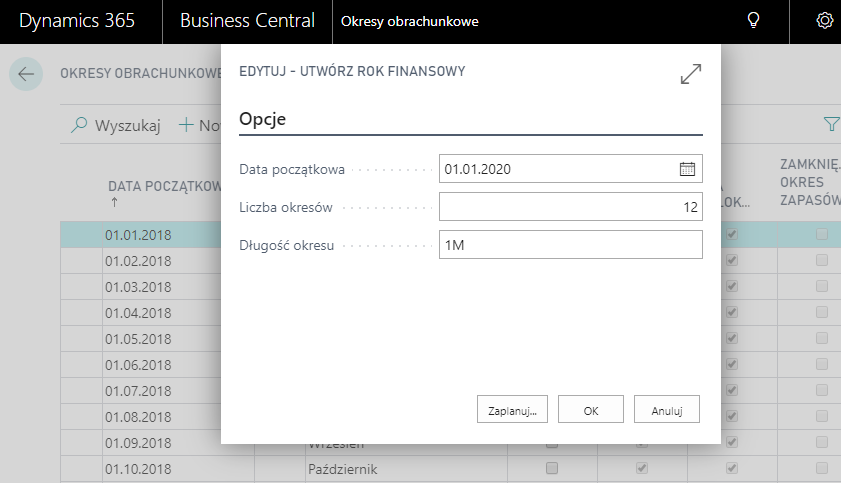This screenshot has width=841, height=483.
Task: Open the filter pane funnel icon
Action: [x=831, y=124]
